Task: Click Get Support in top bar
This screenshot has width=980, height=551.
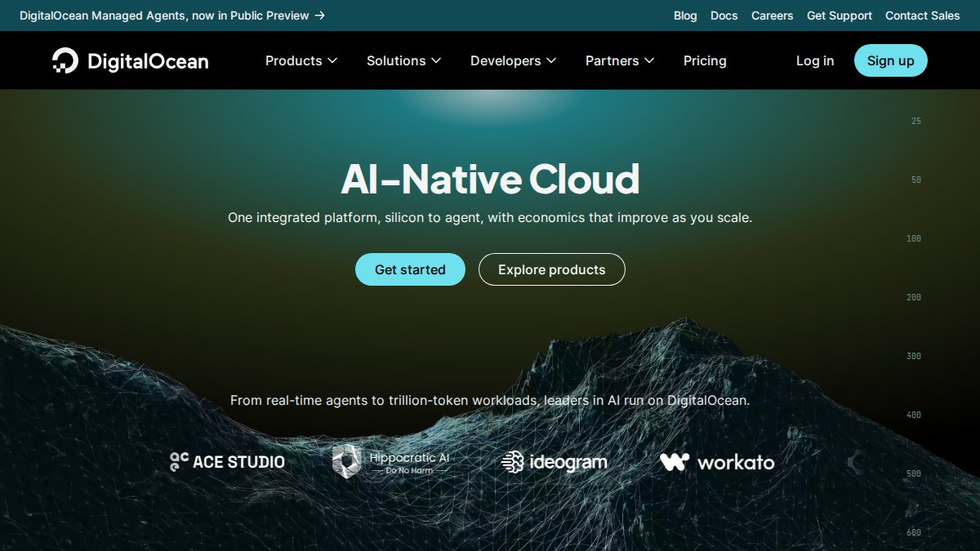Action: tap(840, 16)
